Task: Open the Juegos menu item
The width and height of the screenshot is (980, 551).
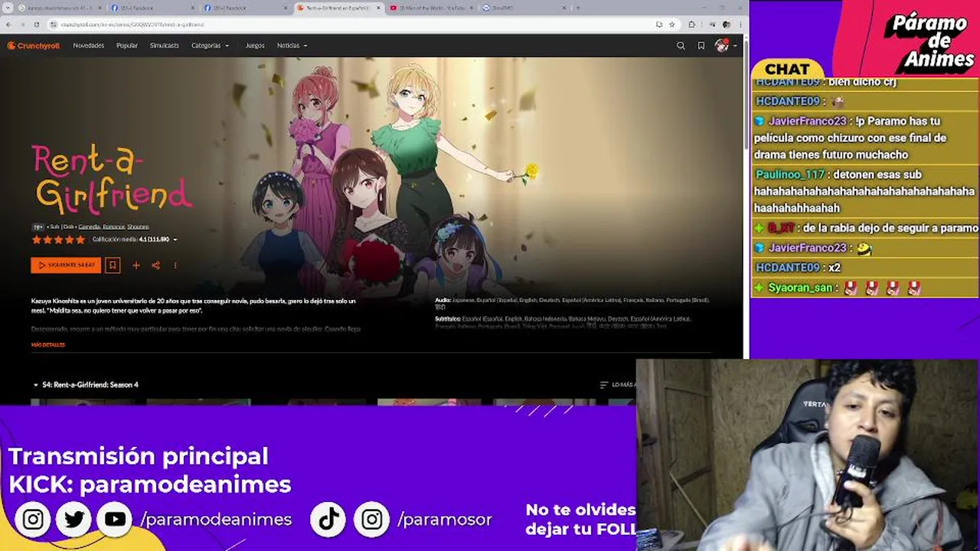Action: coord(255,46)
